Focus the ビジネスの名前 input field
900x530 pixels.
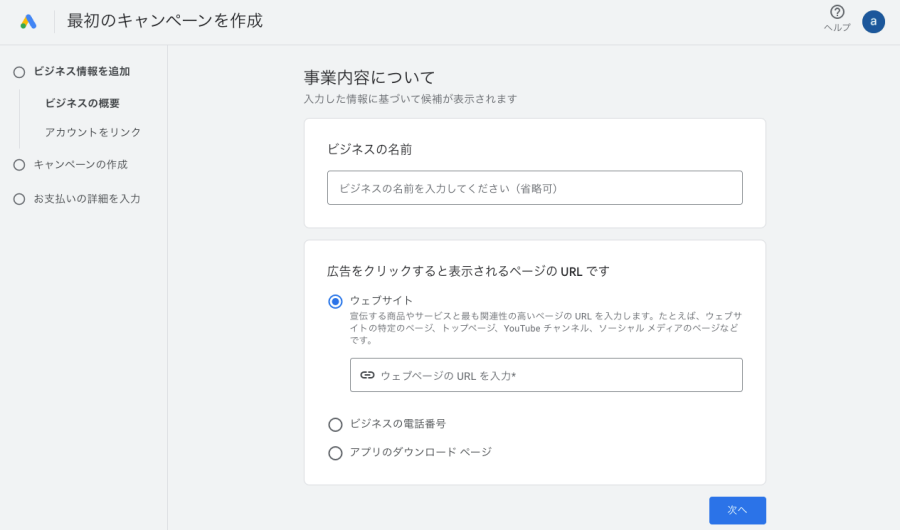pyautogui.click(x=534, y=188)
